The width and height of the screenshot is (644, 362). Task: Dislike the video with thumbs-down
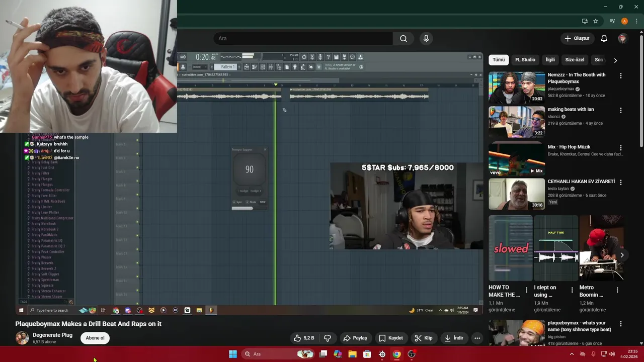click(x=328, y=338)
